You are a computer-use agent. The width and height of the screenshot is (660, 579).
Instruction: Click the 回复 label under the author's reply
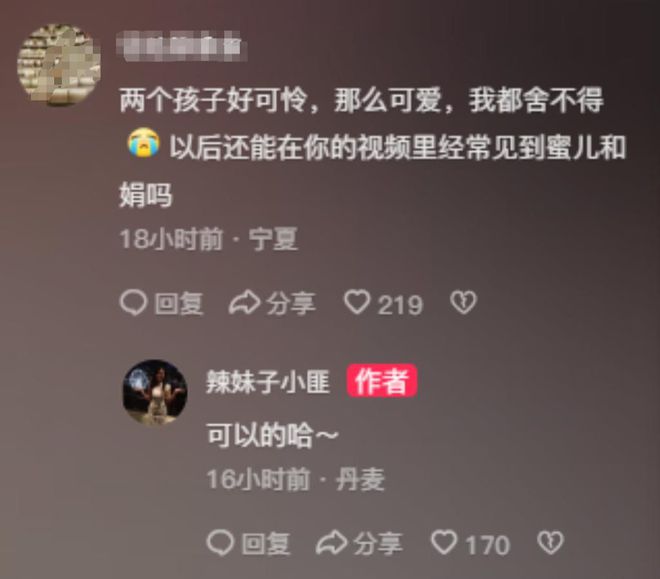[x=266, y=543]
